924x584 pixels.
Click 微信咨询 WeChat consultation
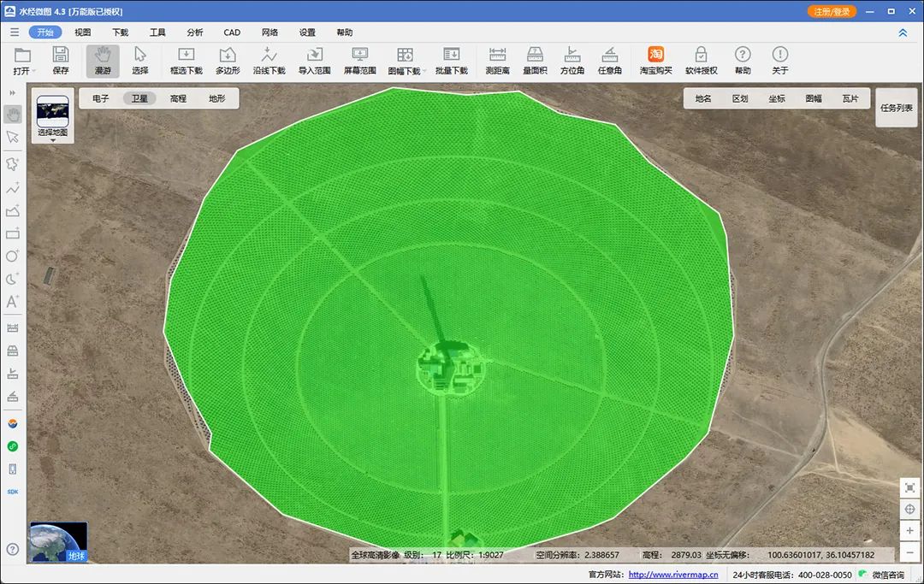[x=881, y=575]
